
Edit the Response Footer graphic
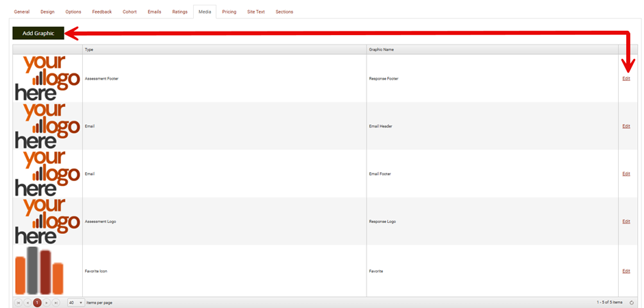tap(626, 78)
